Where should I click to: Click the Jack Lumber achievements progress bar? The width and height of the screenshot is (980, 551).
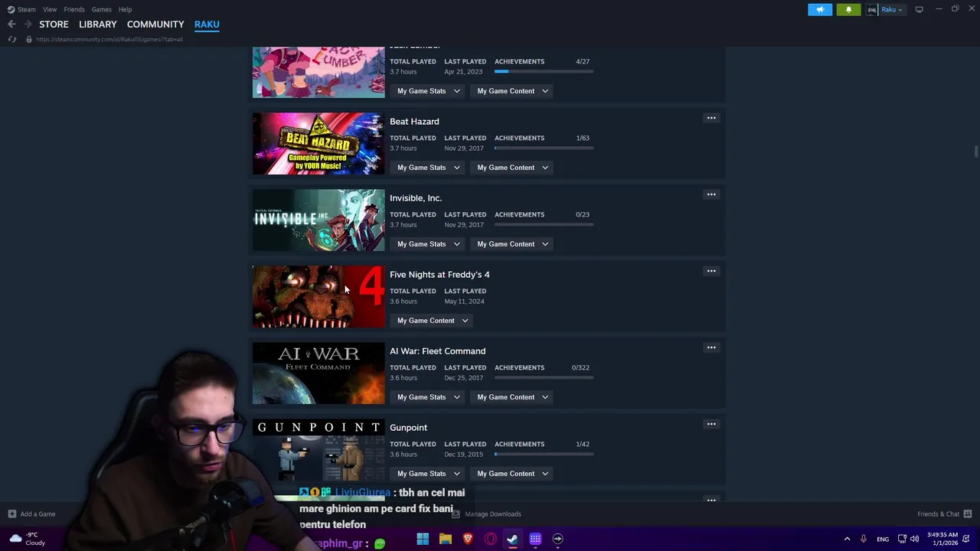pos(544,71)
